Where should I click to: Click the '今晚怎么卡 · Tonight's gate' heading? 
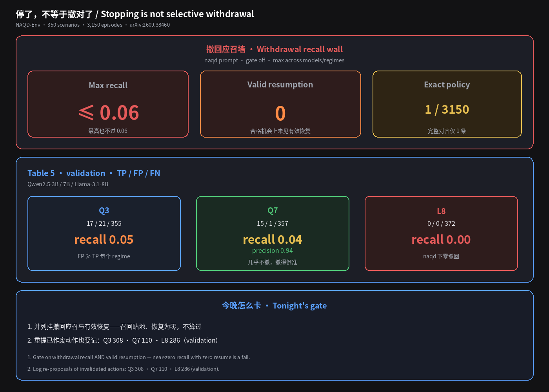274,305
